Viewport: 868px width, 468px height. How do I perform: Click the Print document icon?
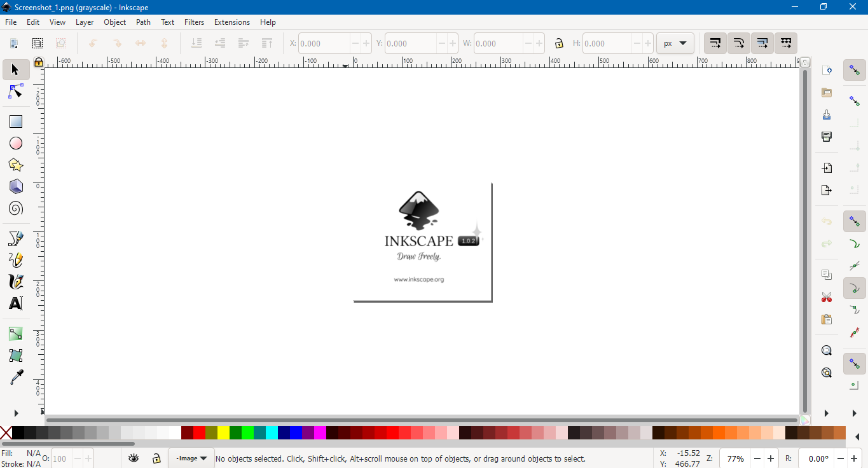click(827, 137)
